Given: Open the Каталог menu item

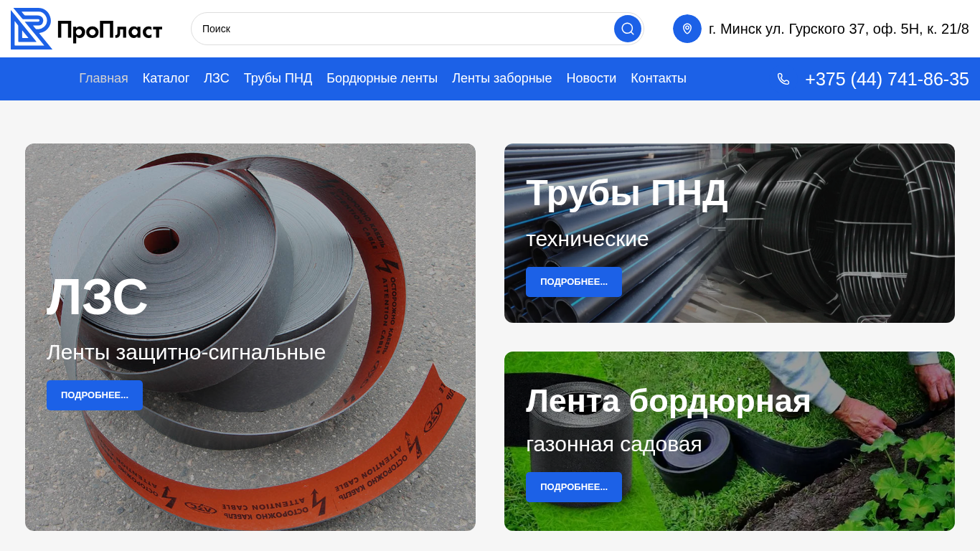Looking at the screenshot, I should 166,78.
